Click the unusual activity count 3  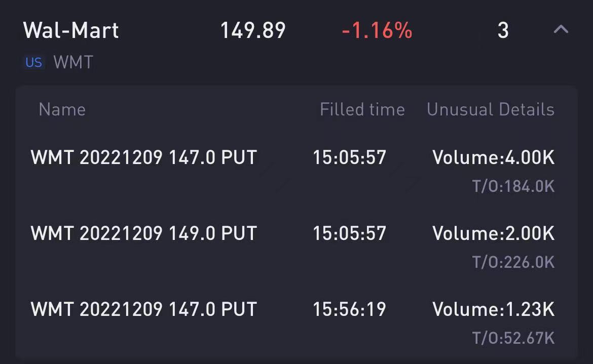tap(503, 30)
